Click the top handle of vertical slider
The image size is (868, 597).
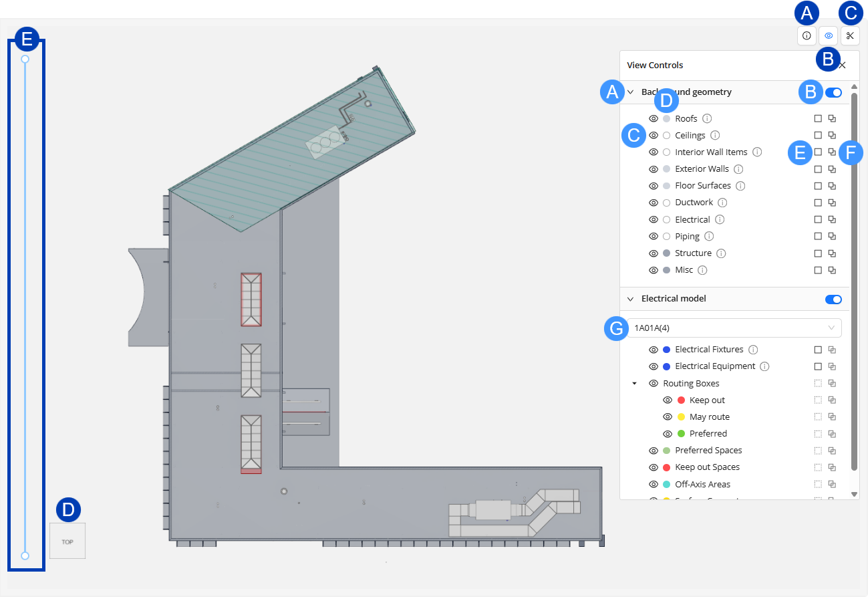25,59
